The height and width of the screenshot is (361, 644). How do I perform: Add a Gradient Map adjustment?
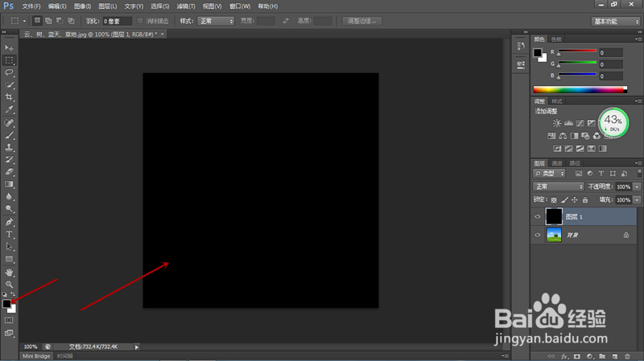tap(602, 149)
